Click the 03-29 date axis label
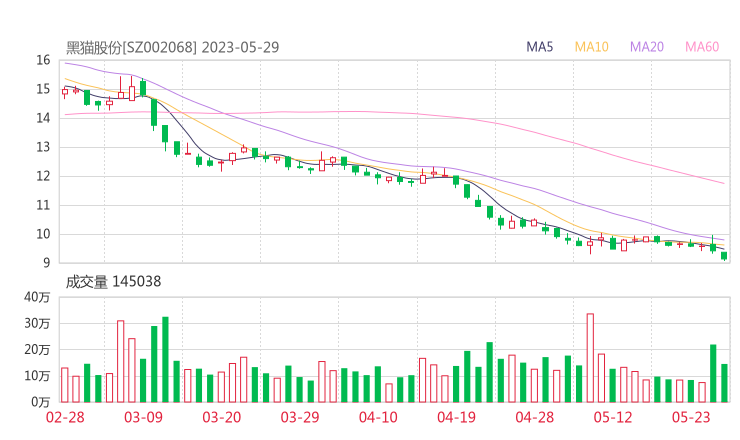 pos(300,417)
